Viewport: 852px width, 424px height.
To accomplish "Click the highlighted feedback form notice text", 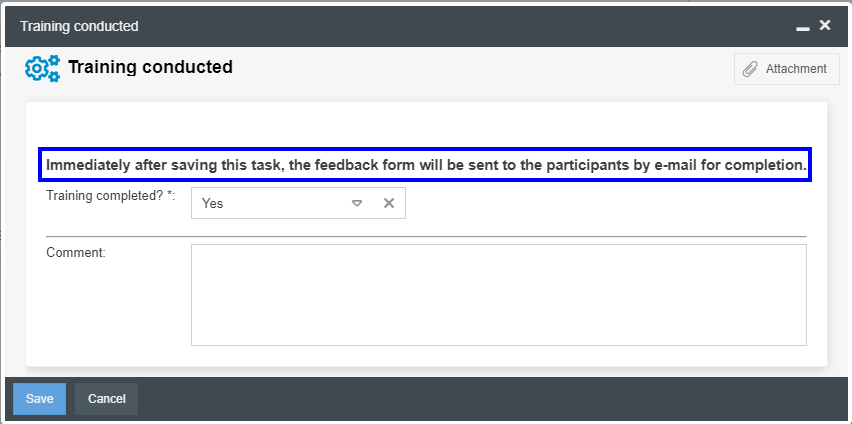I will click(425, 164).
